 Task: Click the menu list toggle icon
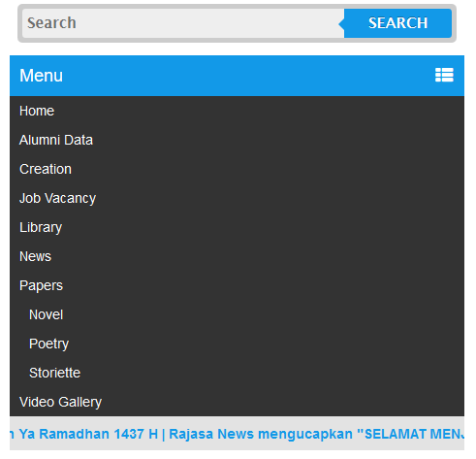tap(444, 75)
